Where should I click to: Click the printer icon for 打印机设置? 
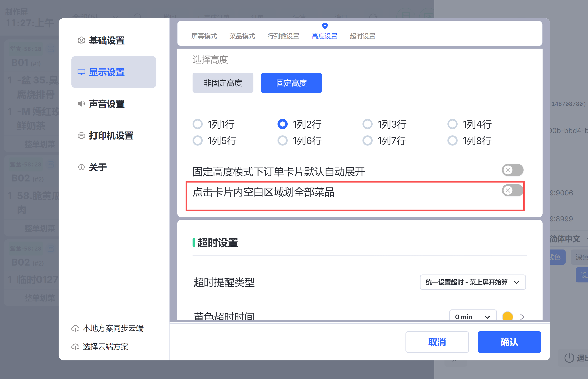pyautogui.click(x=81, y=135)
